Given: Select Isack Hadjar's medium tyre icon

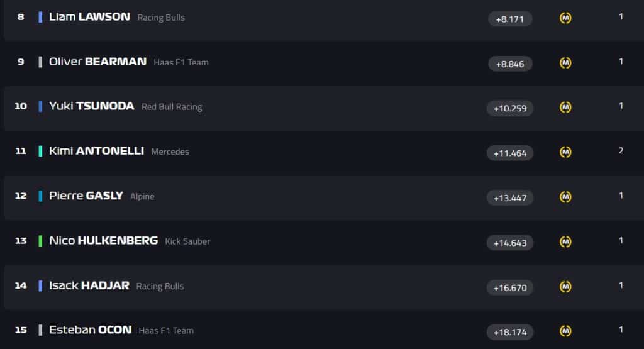Looking at the screenshot, I should click(565, 287).
